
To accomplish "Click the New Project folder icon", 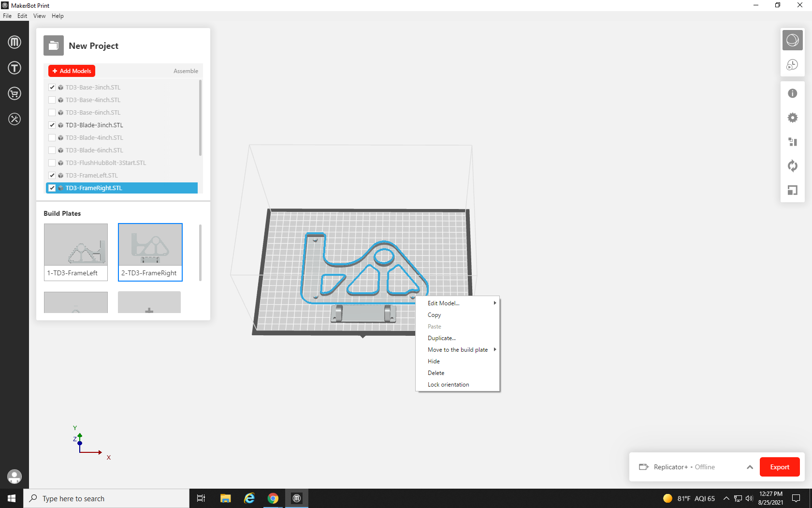I will click(x=54, y=45).
